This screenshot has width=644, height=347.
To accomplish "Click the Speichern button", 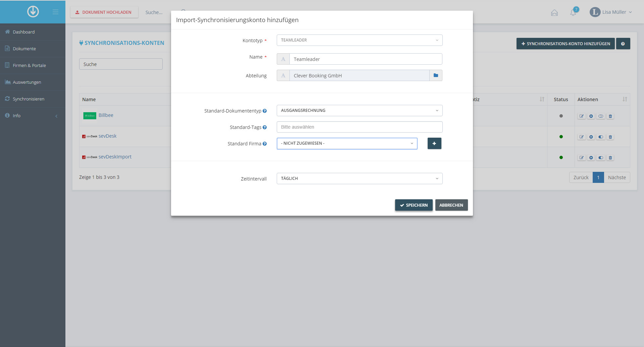I will click(x=414, y=205).
